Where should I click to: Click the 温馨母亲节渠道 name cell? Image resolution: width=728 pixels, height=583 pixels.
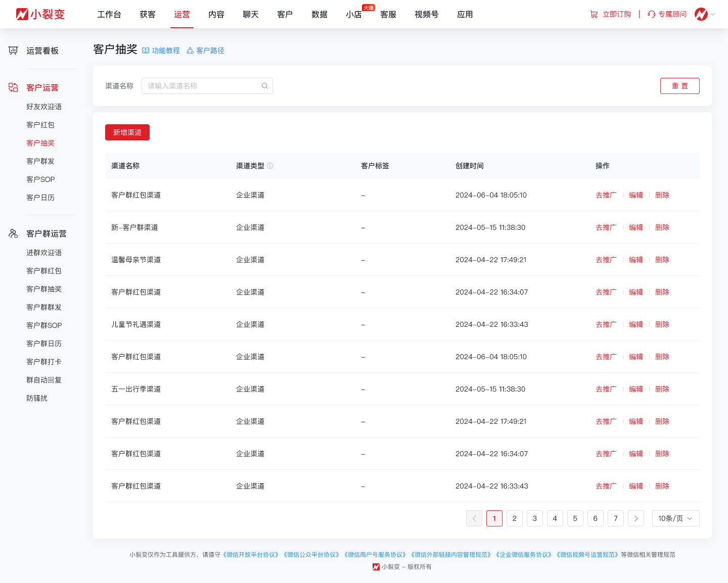click(x=136, y=260)
